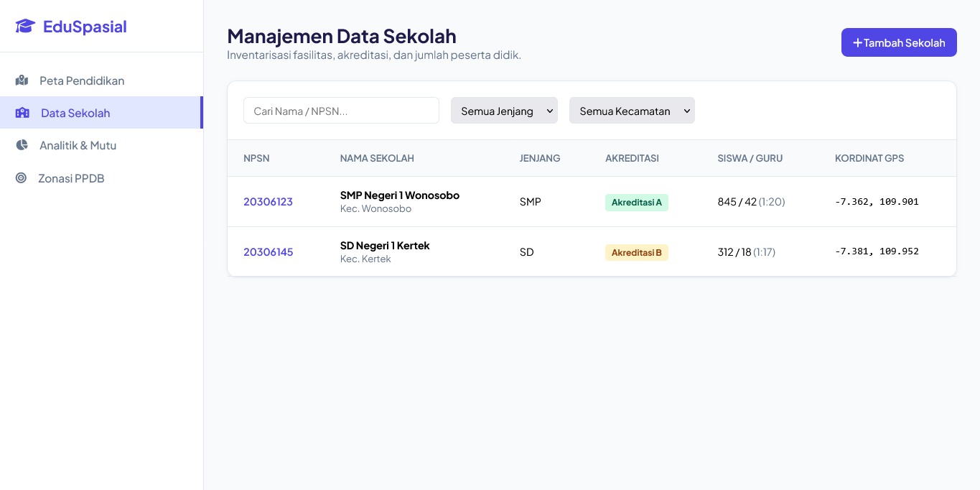The image size is (980, 490).
Task: Click the SISWA / GURU column header
Action: (x=750, y=158)
